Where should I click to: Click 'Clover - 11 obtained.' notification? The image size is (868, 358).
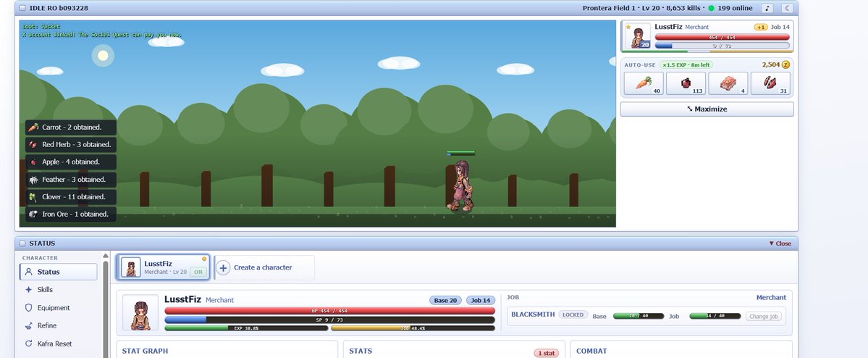71,196
